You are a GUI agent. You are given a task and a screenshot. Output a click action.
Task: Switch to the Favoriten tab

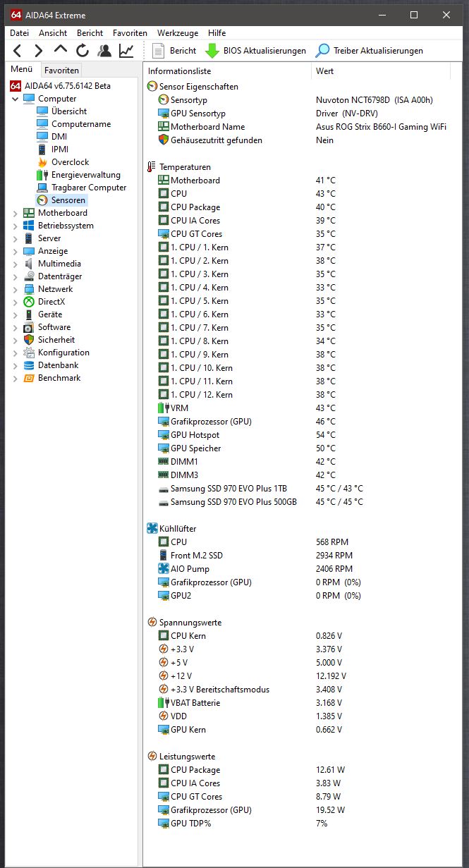click(x=61, y=70)
